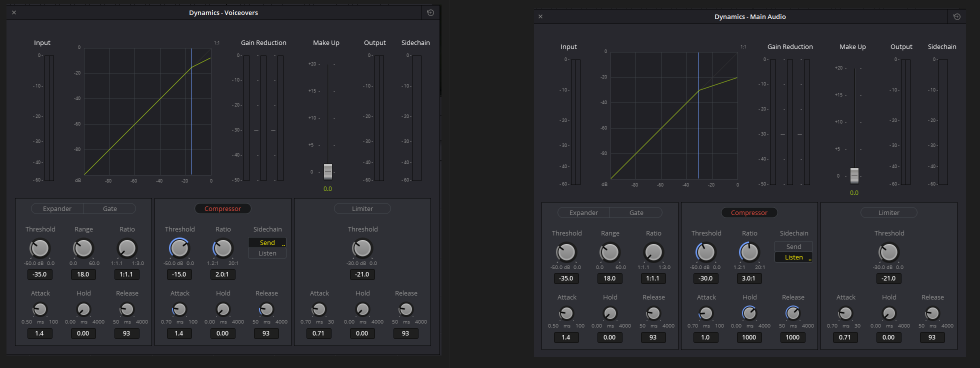Click Voiceovers expander Threshold knob

click(40, 248)
